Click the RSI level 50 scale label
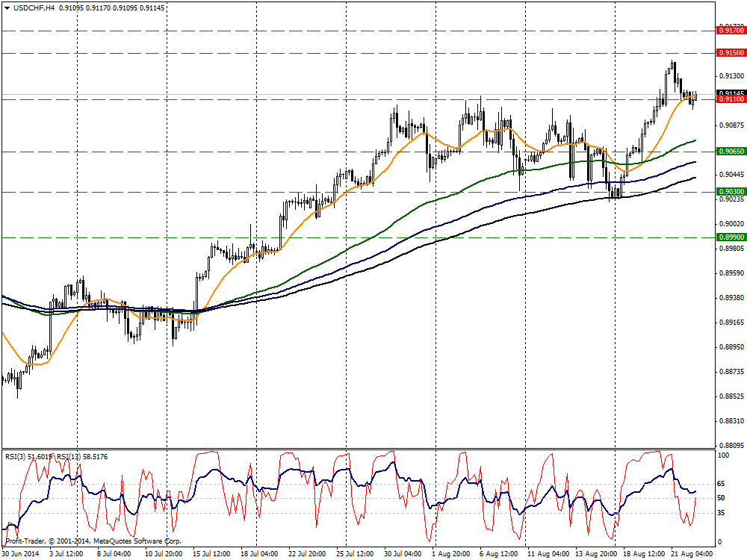Viewport: 747px width, 560px height. 722,498
